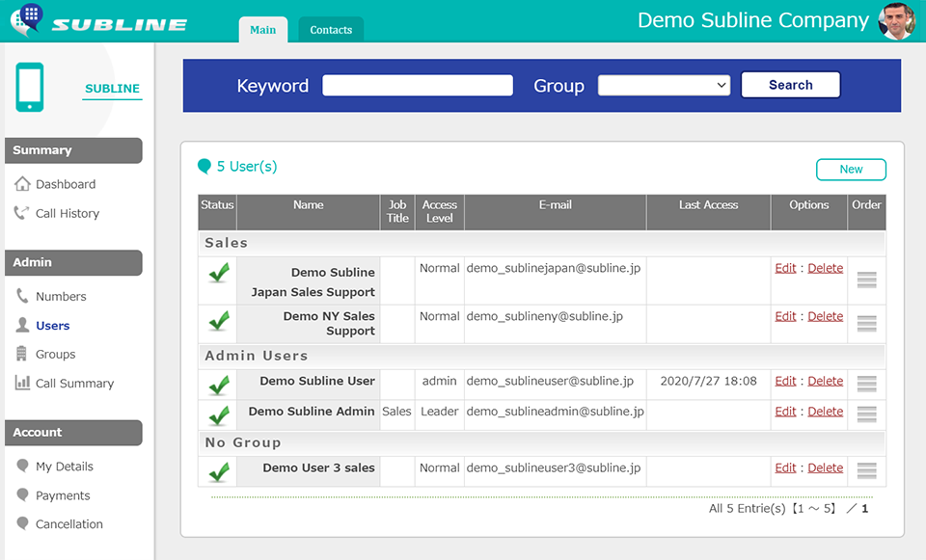Click the Call Summary chart icon

(22, 383)
